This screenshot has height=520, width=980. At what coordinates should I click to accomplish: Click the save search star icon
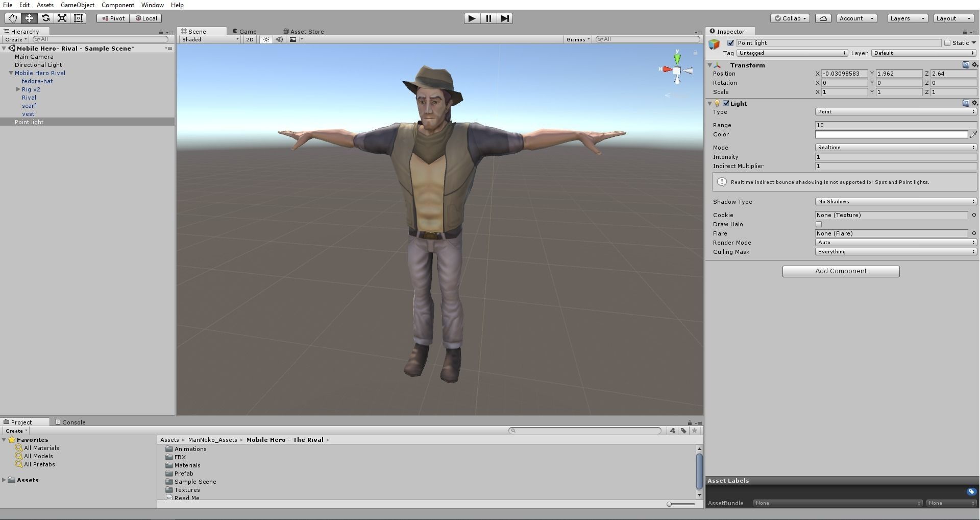(694, 431)
